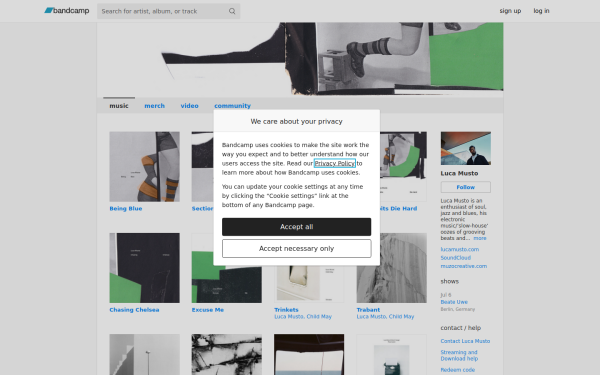This screenshot has height=375, width=600.
Task: Open the log in link
Action: [x=541, y=11]
